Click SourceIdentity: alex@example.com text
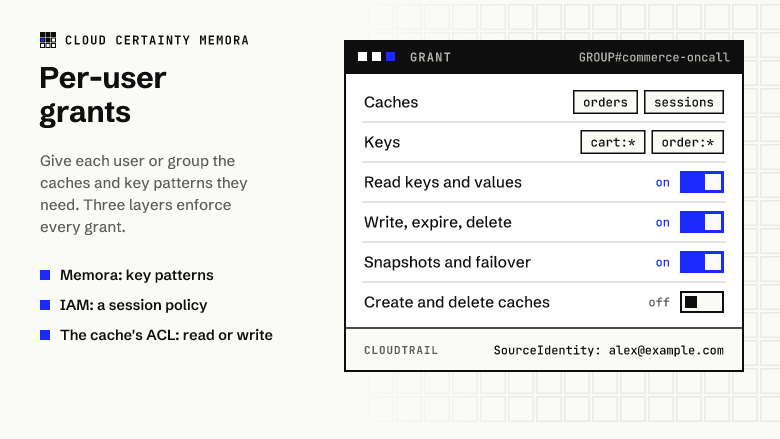Screen dimensions: 780x439 (x=608, y=350)
